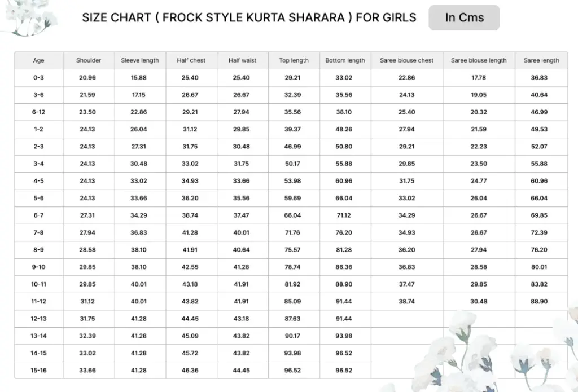The image size is (578, 392).
Task: Select the 7-8 age row label
Action: pos(39,232)
